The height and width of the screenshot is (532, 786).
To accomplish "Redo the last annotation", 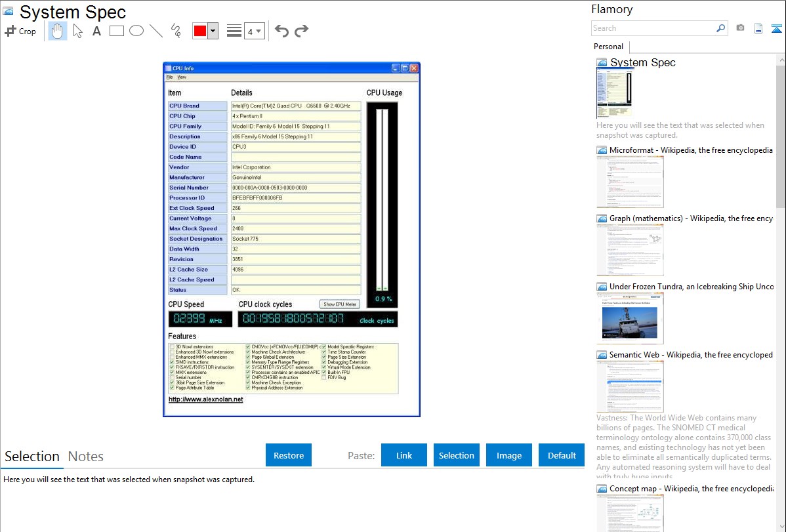I will (x=301, y=31).
